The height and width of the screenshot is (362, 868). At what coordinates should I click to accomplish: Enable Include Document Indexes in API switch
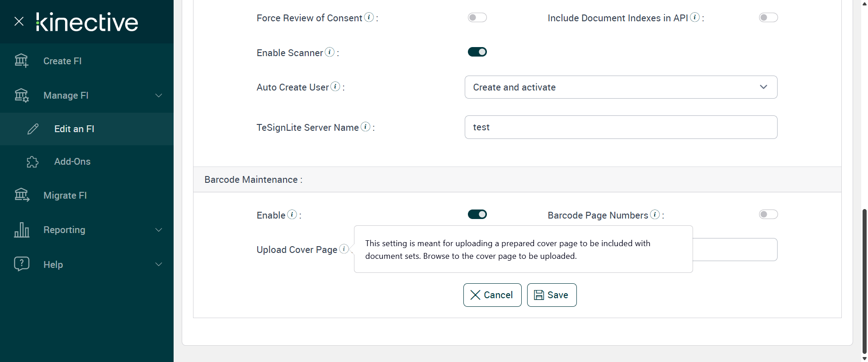coord(768,18)
